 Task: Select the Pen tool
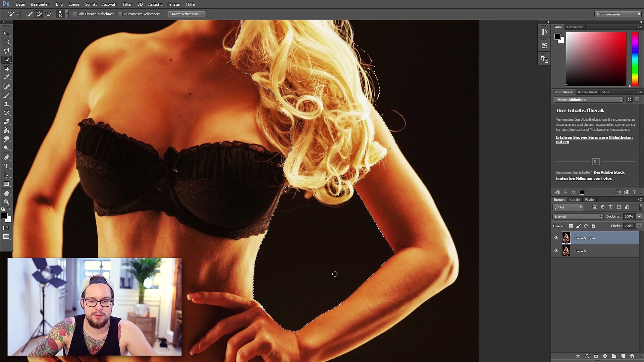(x=6, y=158)
